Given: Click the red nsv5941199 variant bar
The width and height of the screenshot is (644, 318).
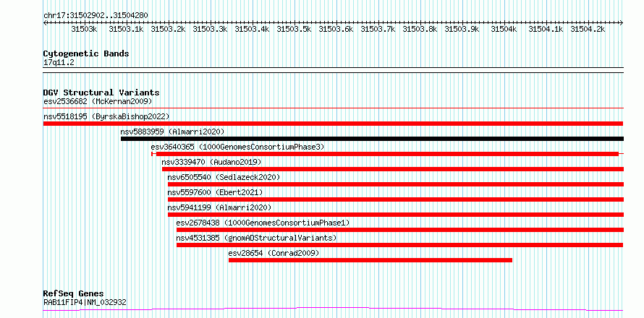Looking at the screenshot, I should pos(396,215).
